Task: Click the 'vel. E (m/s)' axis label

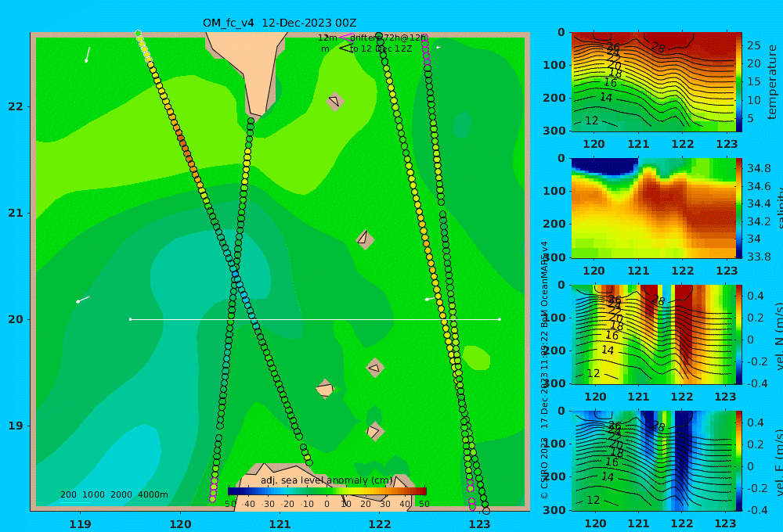Action: [x=778, y=461]
